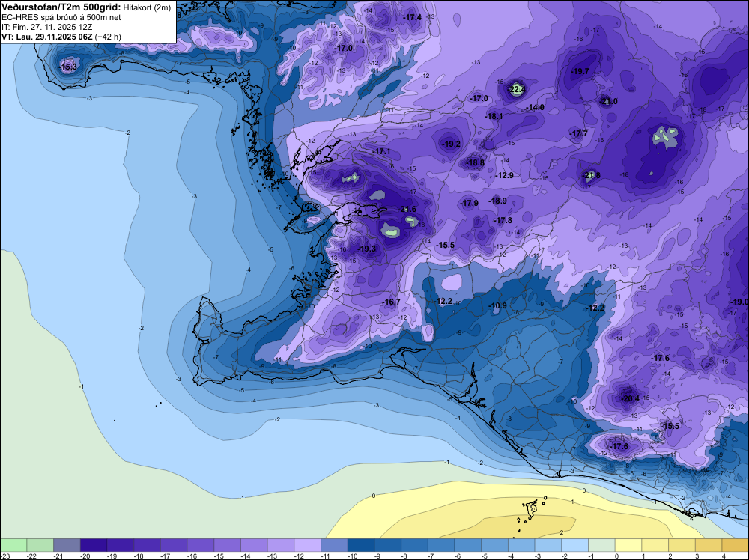Click the -17.8 temperature value label

click(x=503, y=221)
